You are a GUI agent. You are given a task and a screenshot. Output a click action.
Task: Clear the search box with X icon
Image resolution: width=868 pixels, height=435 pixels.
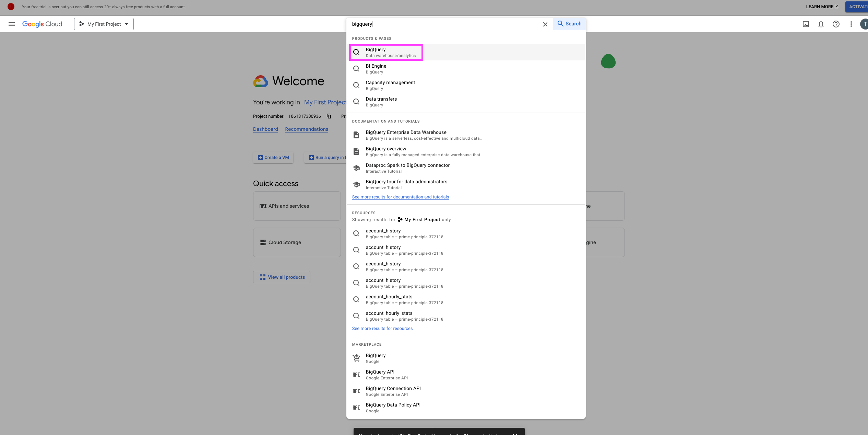tap(545, 24)
